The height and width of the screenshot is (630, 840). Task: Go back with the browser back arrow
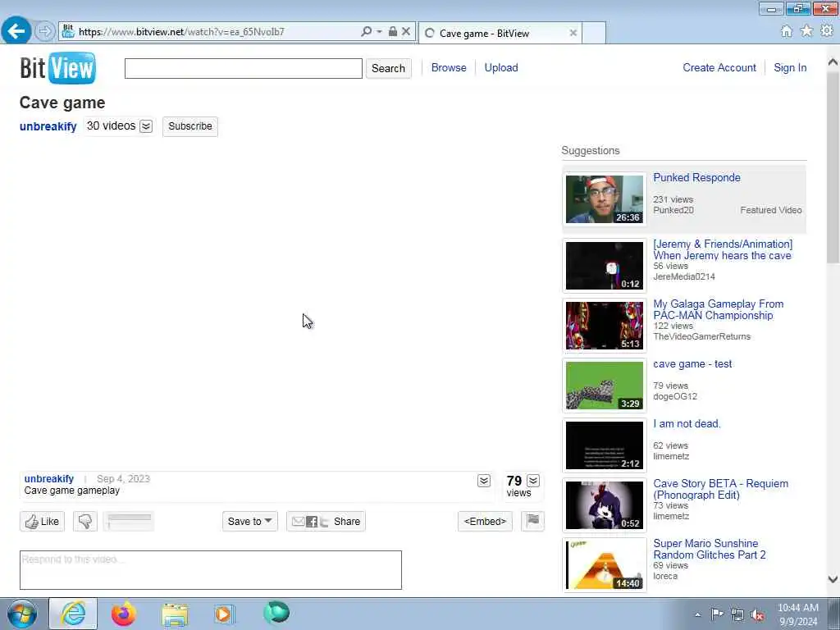tap(16, 31)
